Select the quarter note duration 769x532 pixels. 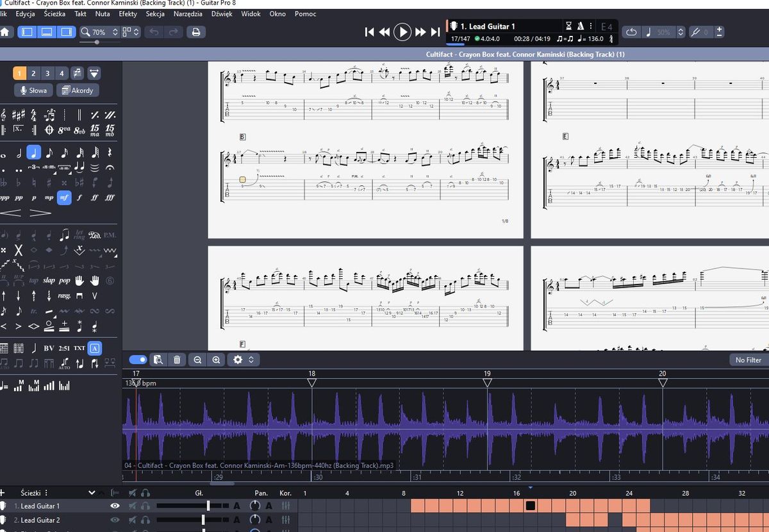coord(33,153)
